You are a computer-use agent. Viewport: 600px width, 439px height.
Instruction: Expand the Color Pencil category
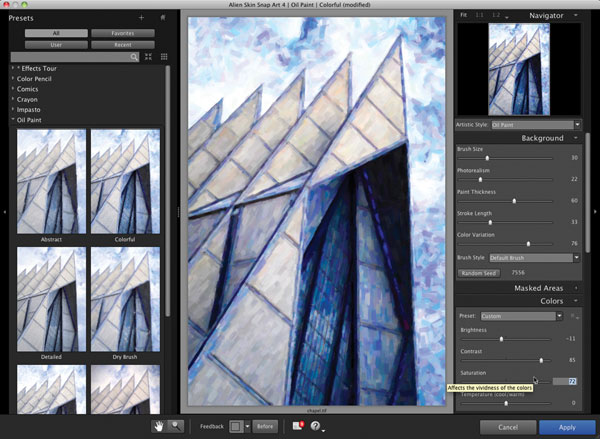click(x=13, y=78)
